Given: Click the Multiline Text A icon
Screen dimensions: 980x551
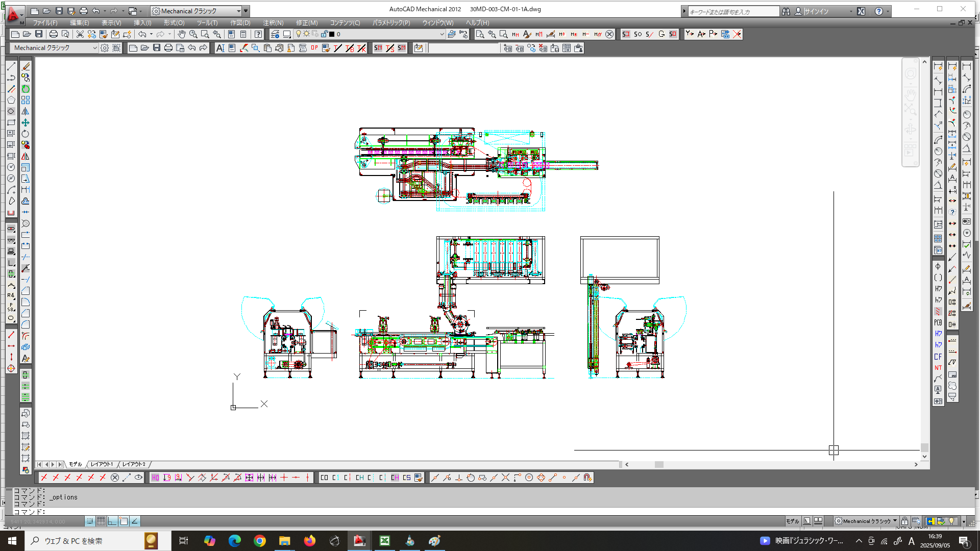Looking at the screenshot, I should point(220,48).
